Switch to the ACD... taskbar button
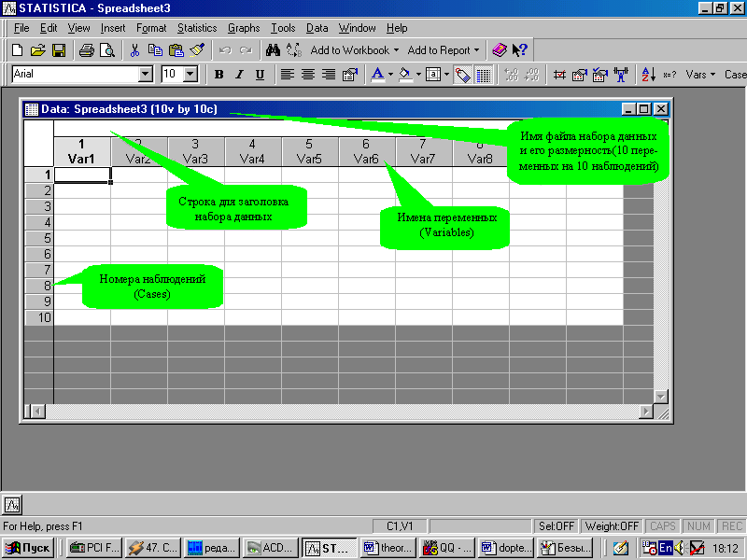The width and height of the screenshot is (747, 560). pyautogui.click(x=271, y=548)
